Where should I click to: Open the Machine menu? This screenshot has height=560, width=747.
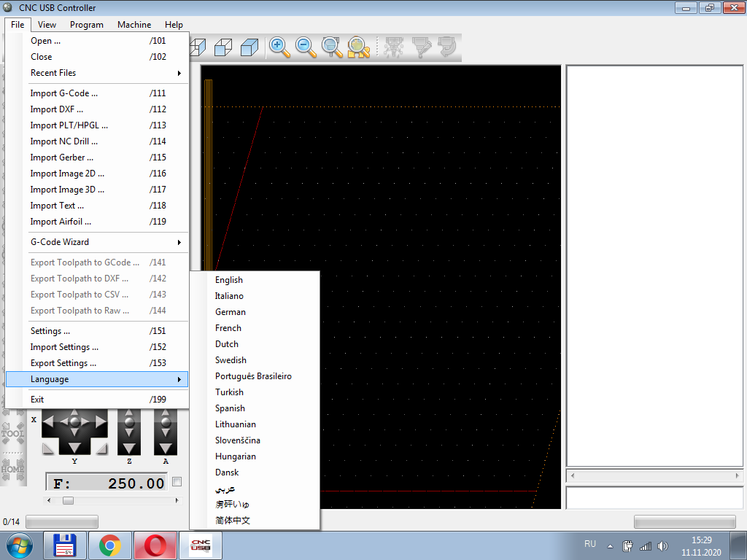coord(134,25)
